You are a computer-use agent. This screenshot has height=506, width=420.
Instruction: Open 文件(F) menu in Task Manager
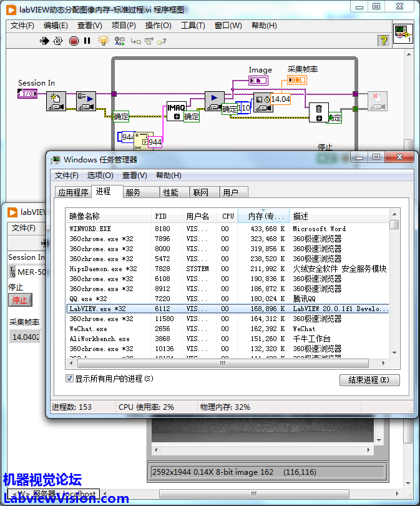click(66, 176)
